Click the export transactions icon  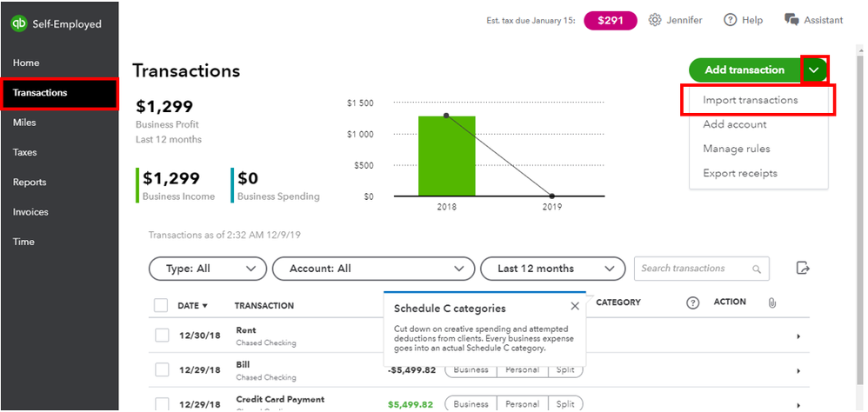coord(803,269)
